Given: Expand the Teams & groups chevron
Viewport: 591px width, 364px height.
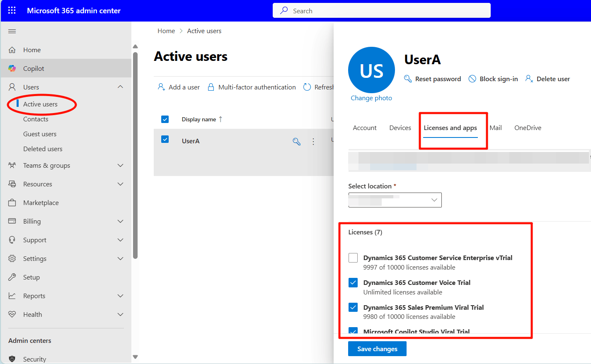Looking at the screenshot, I should pos(121,165).
